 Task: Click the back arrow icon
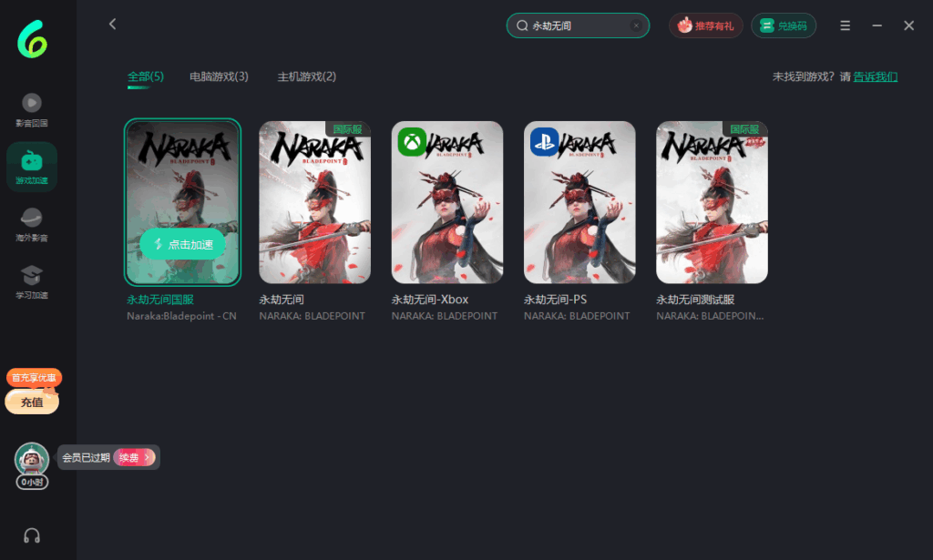(112, 25)
